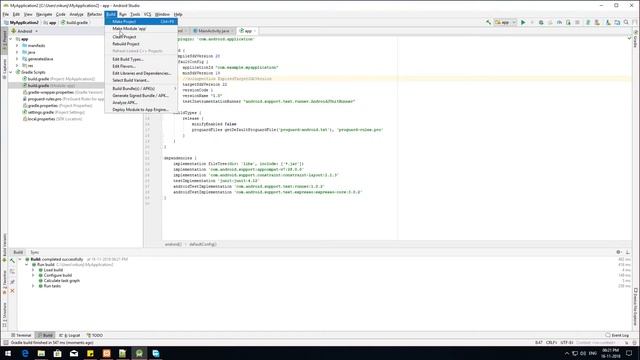
Task: Open Device File Explorer side tab
Action: coord(636,306)
